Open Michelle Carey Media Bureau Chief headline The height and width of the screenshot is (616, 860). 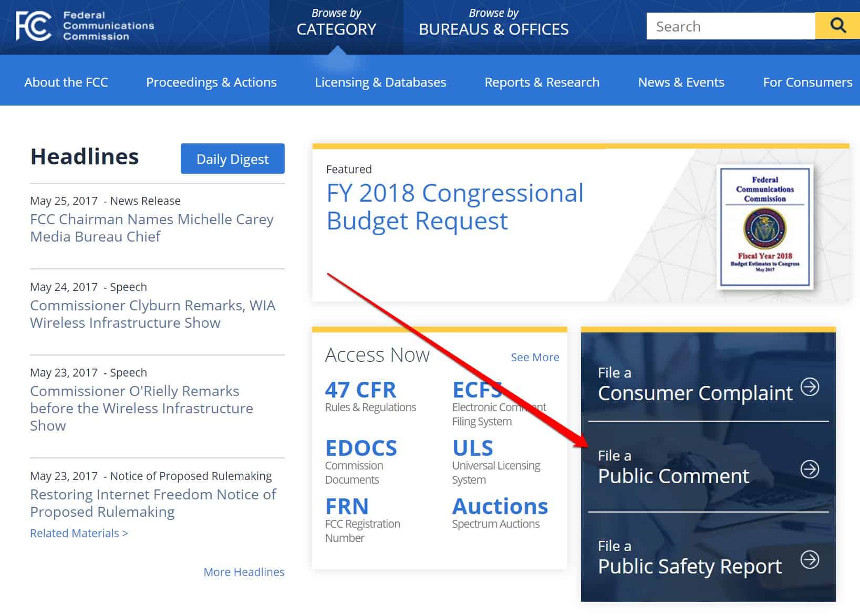tap(152, 227)
